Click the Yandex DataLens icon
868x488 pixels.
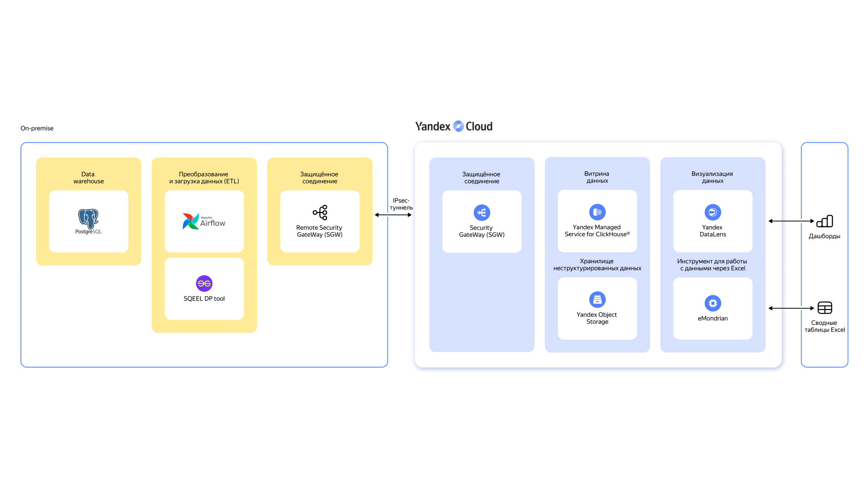[713, 212]
